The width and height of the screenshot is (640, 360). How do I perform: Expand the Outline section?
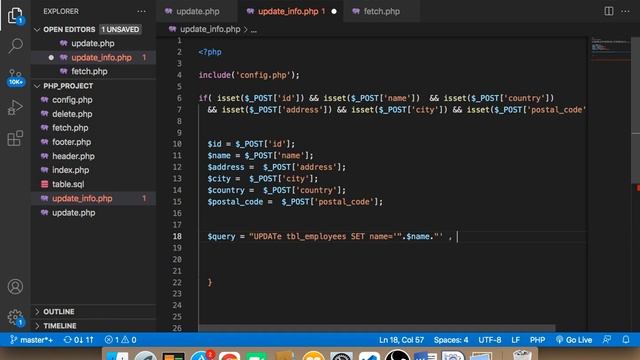pos(93,311)
